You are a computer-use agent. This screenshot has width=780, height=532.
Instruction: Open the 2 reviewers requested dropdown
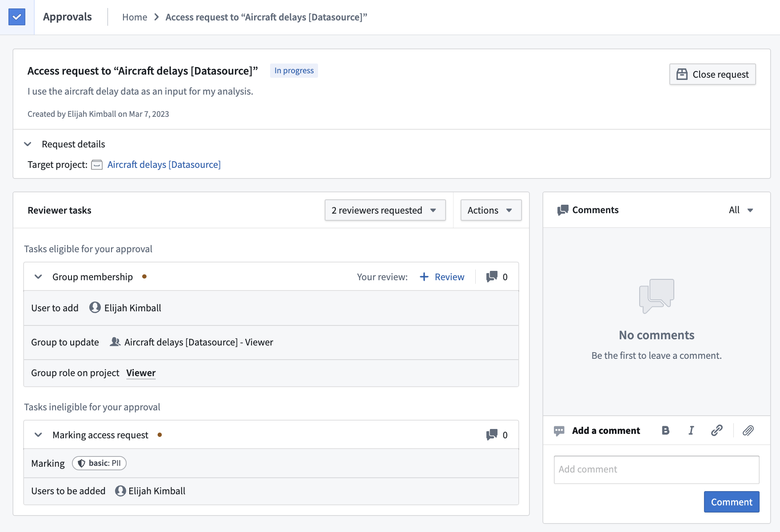pos(385,210)
